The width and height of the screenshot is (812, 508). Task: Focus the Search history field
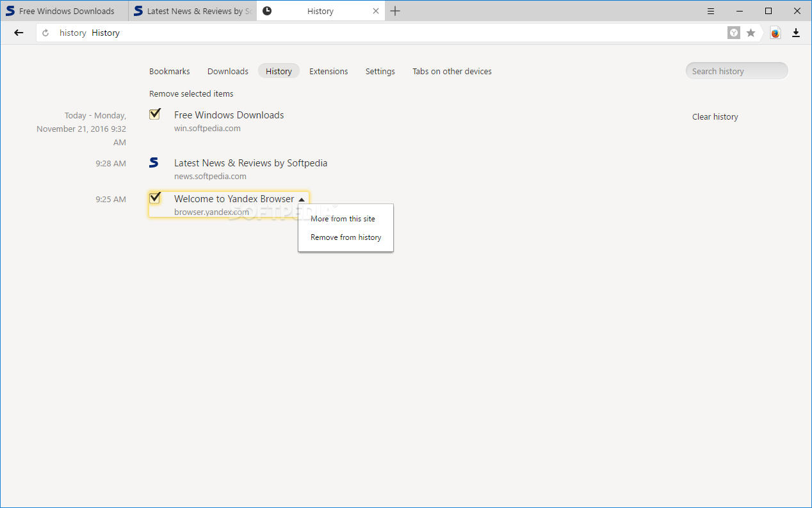[736, 71]
